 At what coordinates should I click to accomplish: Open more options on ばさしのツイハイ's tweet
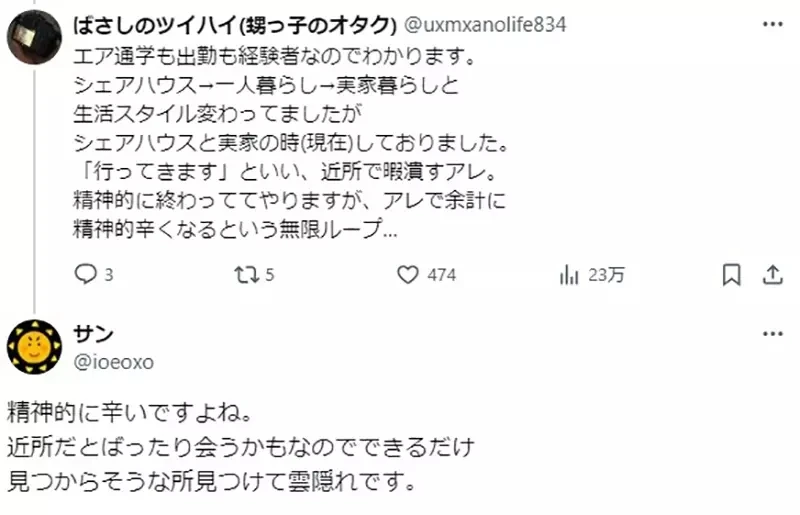coord(772,25)
